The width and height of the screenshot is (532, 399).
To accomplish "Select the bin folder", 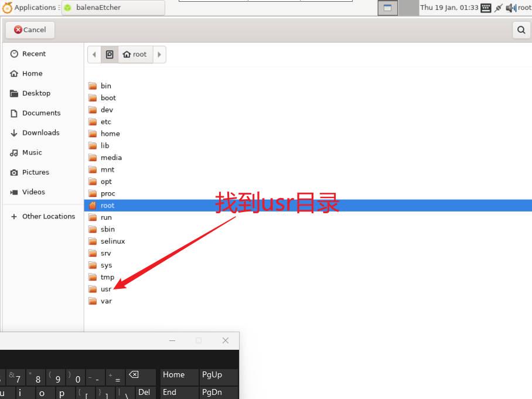I will (308, 86).
